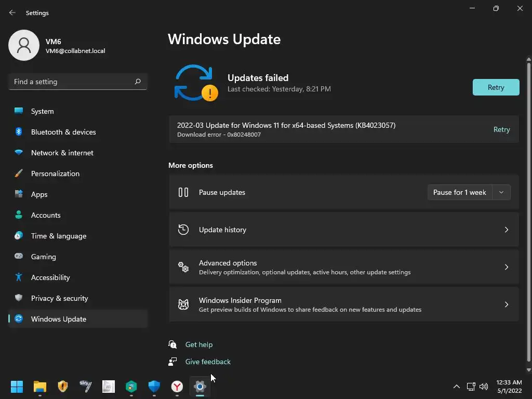The width and height of the screenshot is (532, 399).
Task: Click the large Retry button
Action: click(x=496, y=87)
